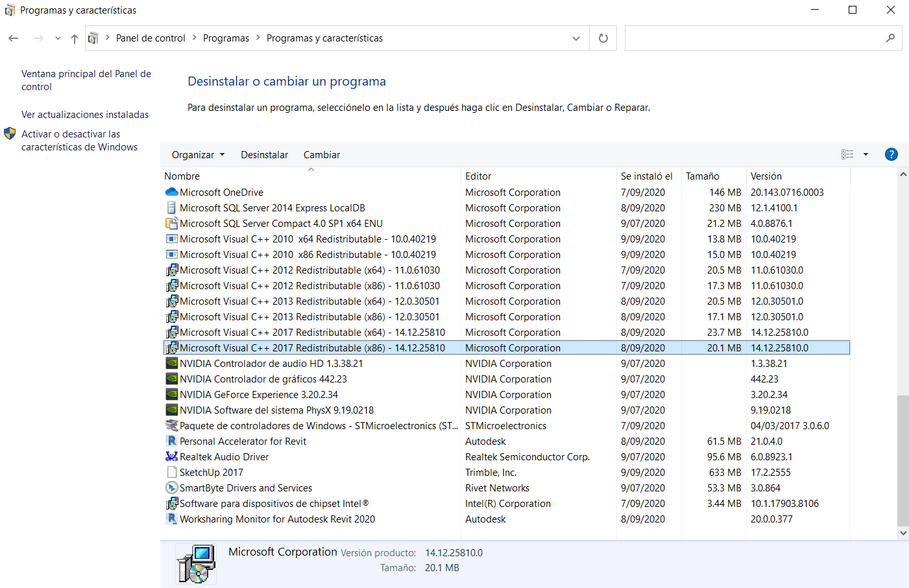Viewport: 909px width, 588px height.
Task: Click the Realtek Semiconductor Corp. editor cell
Action: coord(527,457)
